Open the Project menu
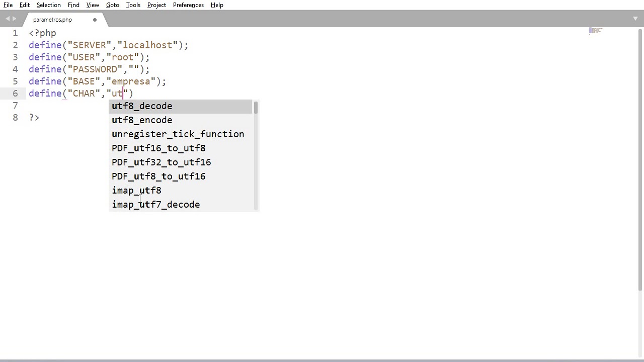Screen dimensions: 644x362 [156, 5]
